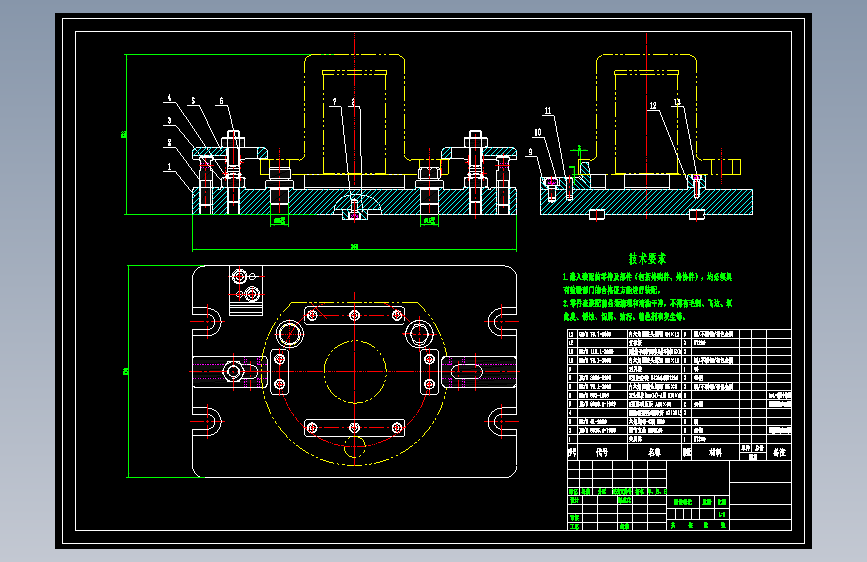This screenshot has height=562, width=867.
Task: Select the '代号' column header cell
Action: 602,452
